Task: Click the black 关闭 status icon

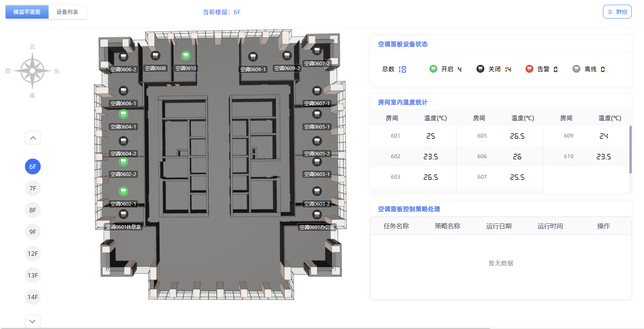Action: [480, 69]
